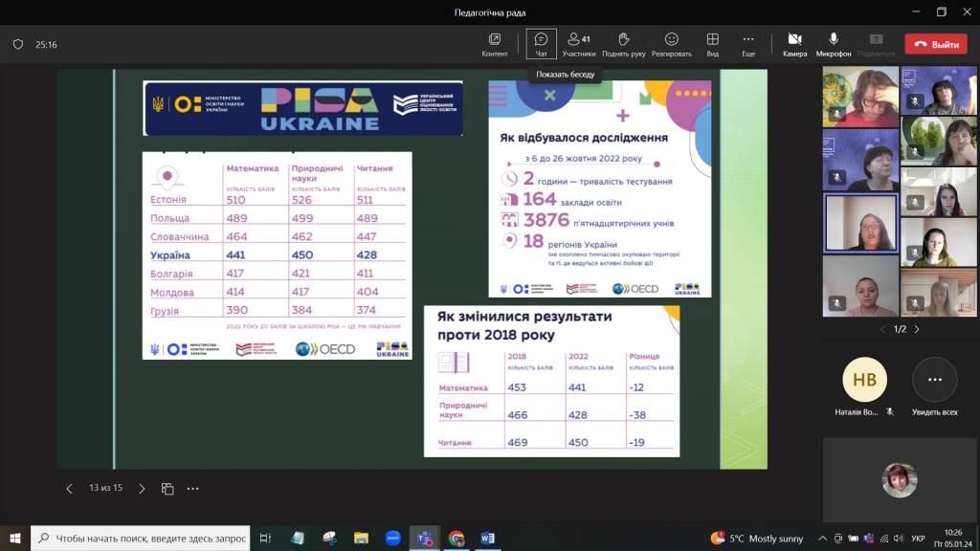Click the Meet Now tray icon
Screen dimensions: 980x551
(x=838, y=538)
